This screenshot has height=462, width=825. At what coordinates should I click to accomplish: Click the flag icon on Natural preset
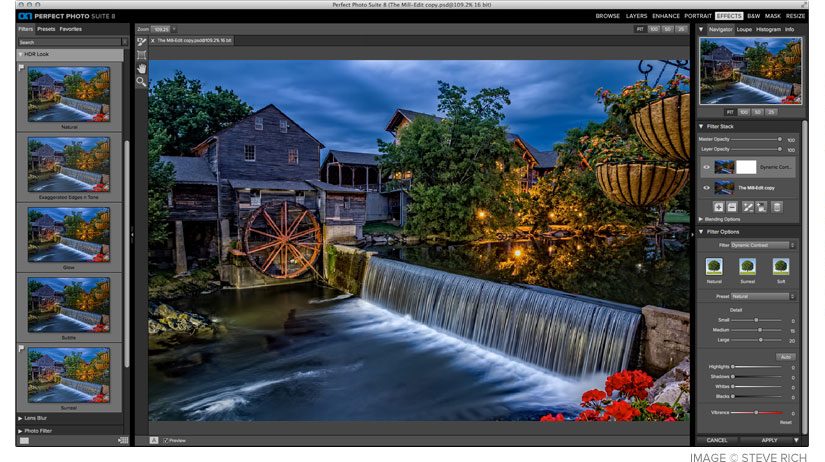pos(21,67)
